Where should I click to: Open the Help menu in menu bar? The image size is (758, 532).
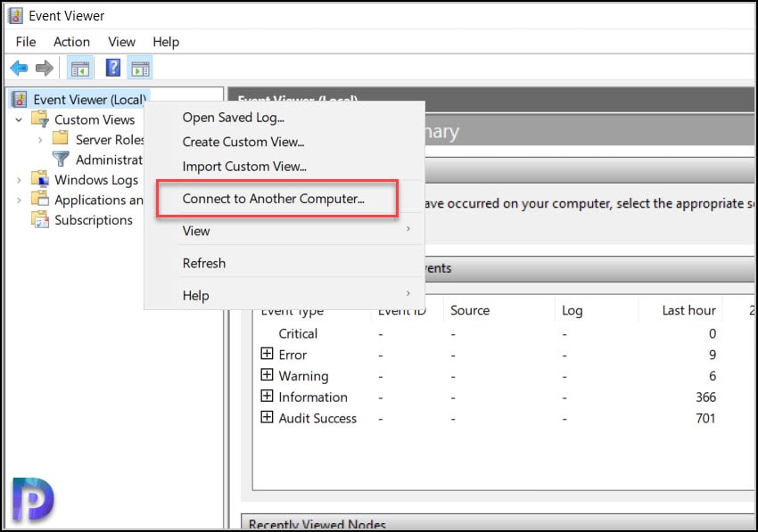(x=166, y=42)
